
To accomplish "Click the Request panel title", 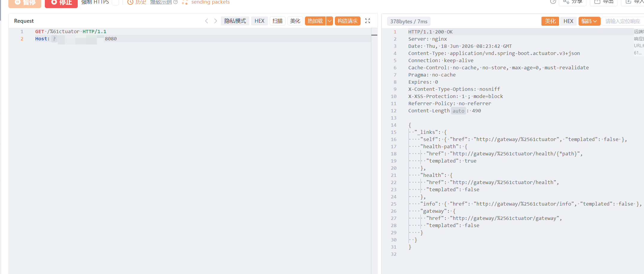I will 24,21.
